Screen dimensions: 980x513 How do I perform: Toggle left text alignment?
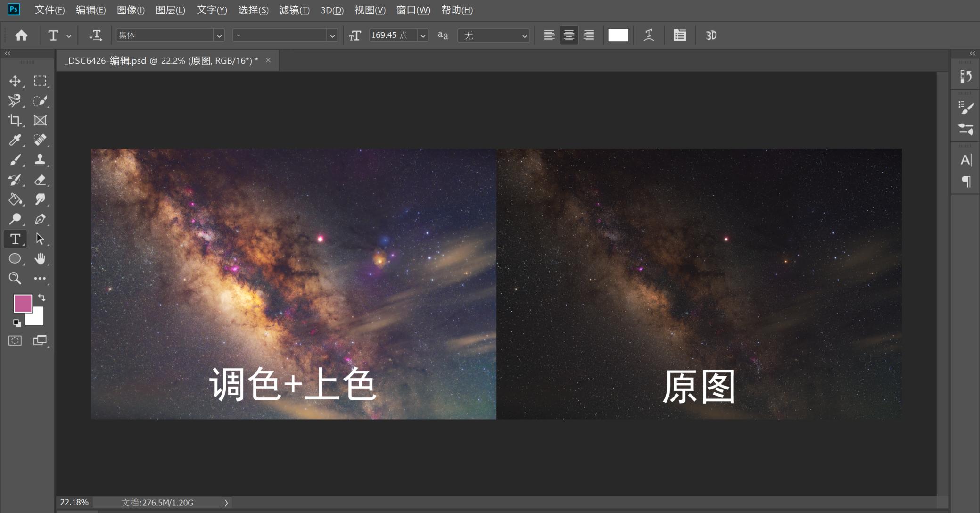(x=549, y=35)
